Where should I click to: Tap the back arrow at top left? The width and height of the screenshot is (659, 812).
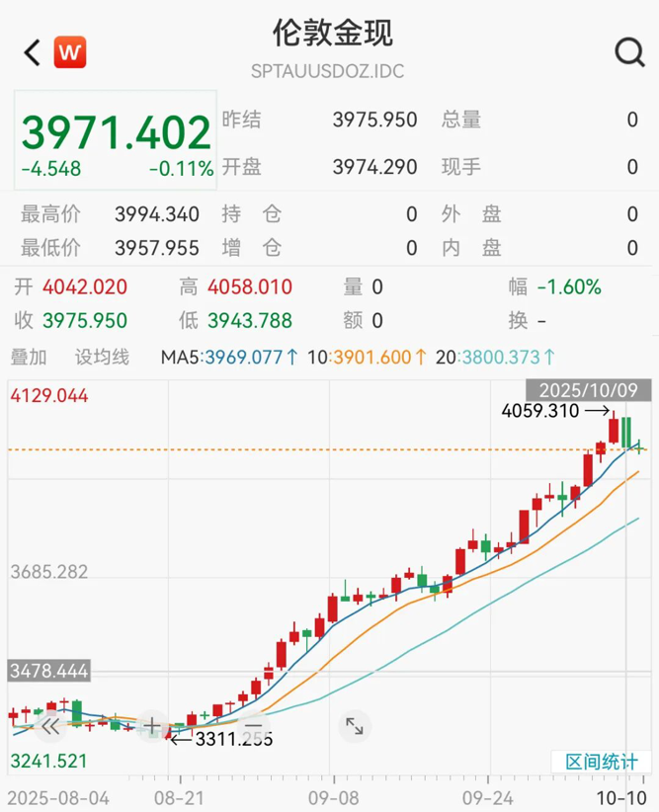(x=32, y=52)
